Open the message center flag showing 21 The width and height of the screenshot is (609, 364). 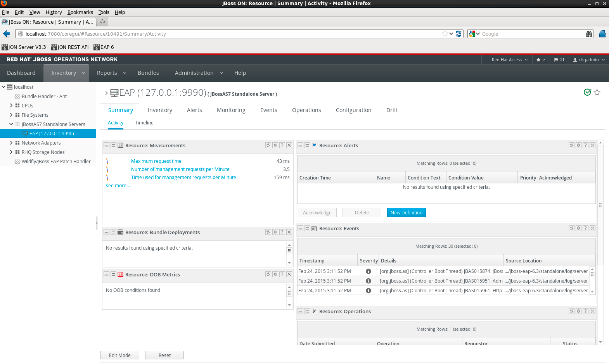(559, 60)
